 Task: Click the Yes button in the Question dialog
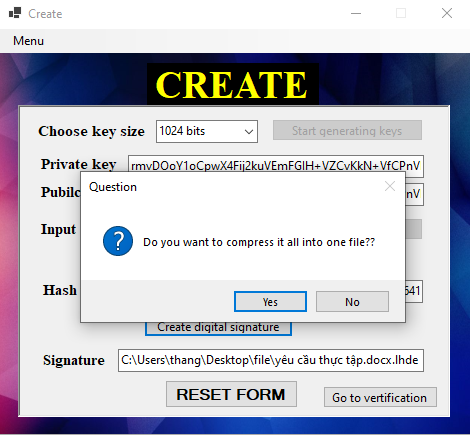(270, 302)
